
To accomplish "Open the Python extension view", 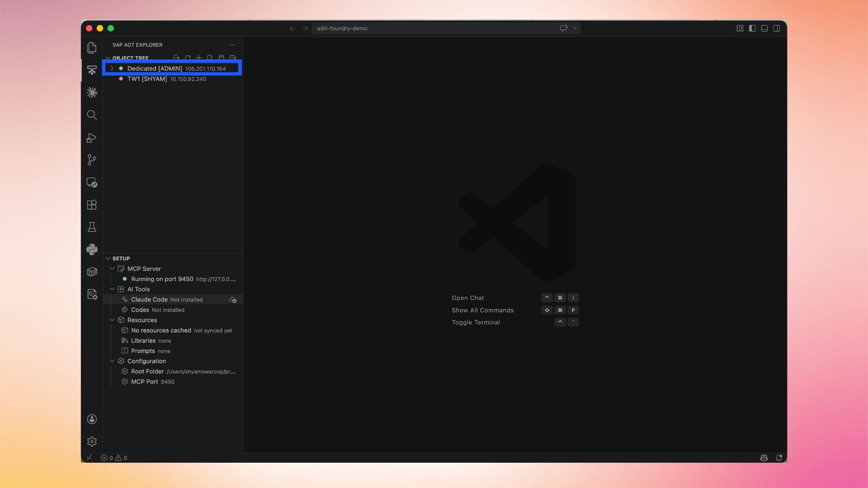I will point(92,249).
